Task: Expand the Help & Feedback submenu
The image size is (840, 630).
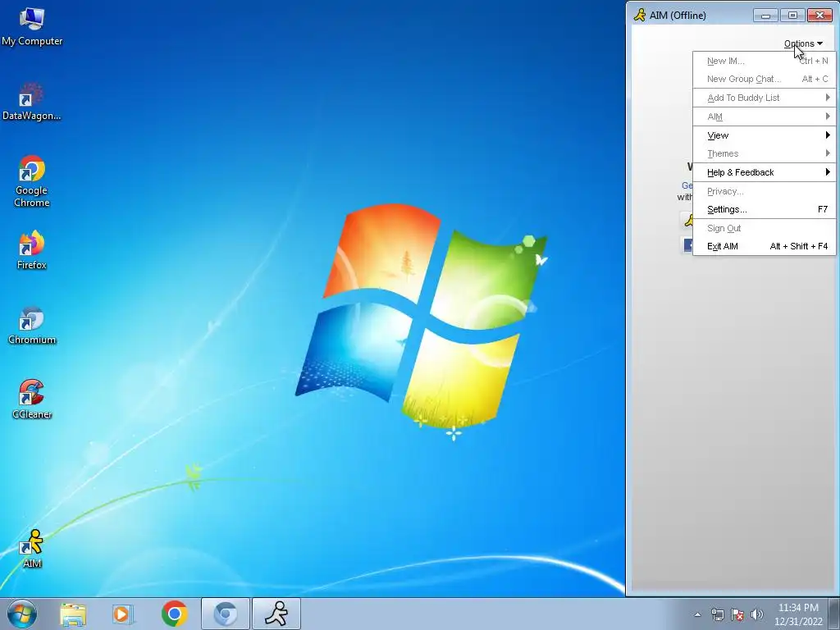Action: 765,172
